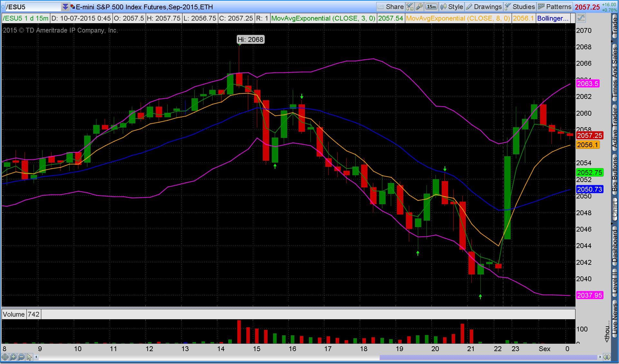This screenshot has width=619, height=364.
Task: Click the quick study flask icon beside Share
Action: coord(410,7)
